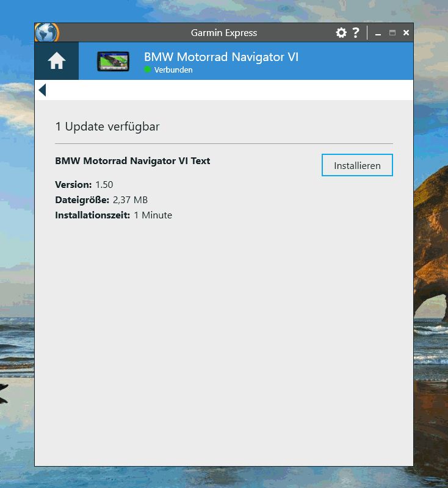Viewport: 448px width, 488px height.
Task: Click the Installationszeit 1 Minute line
Action: click(114, 215)
